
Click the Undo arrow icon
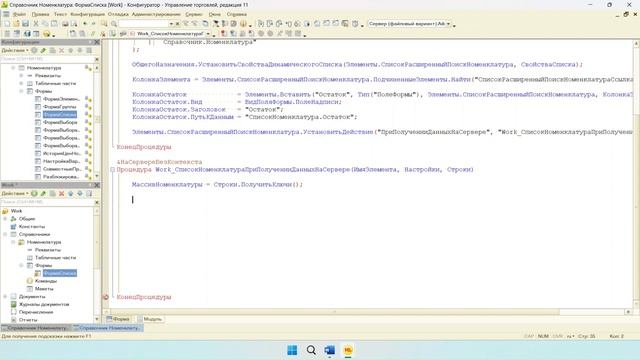[85, 24]
